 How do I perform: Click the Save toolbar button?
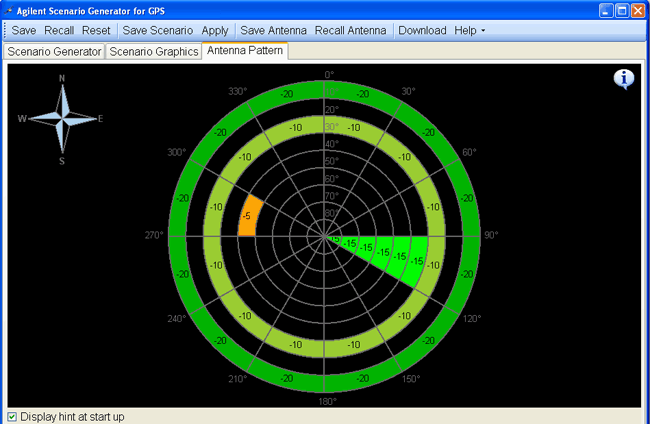point(23,30)
